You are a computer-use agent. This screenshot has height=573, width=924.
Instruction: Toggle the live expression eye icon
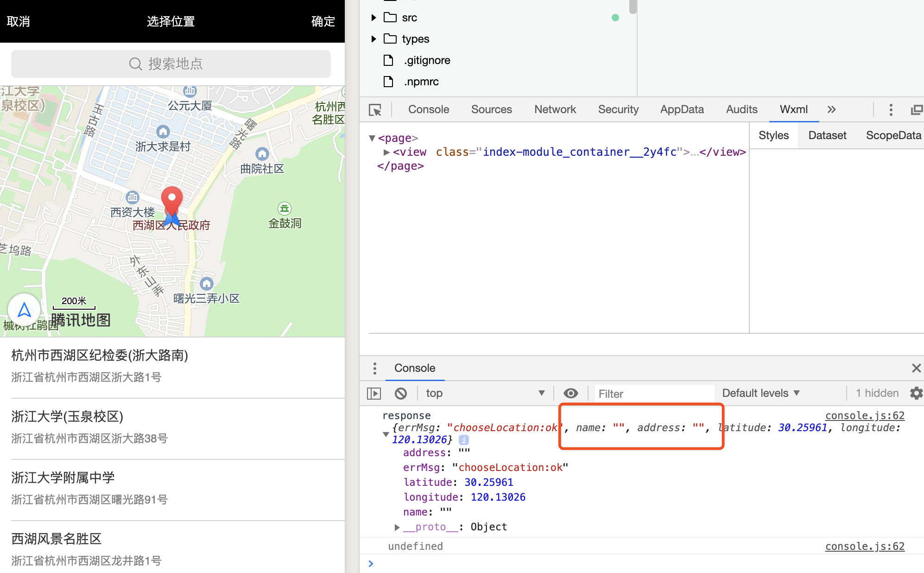[571, 393]
